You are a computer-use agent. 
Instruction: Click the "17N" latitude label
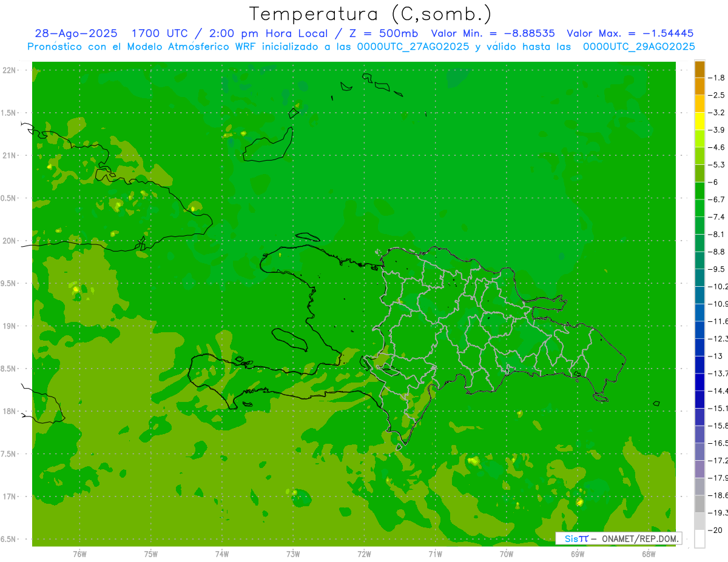point(10,497)
